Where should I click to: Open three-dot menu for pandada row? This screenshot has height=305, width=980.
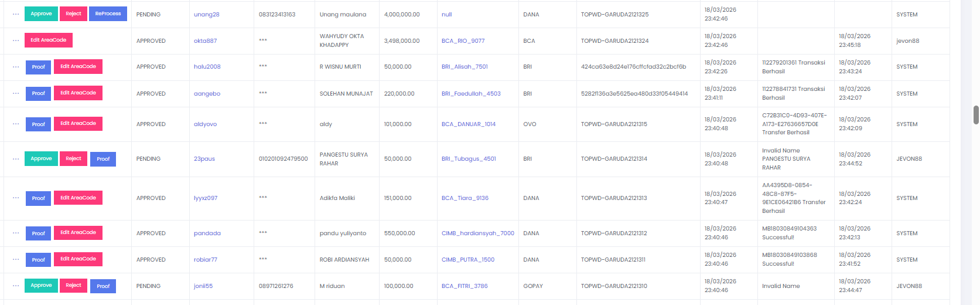point(16,233)
